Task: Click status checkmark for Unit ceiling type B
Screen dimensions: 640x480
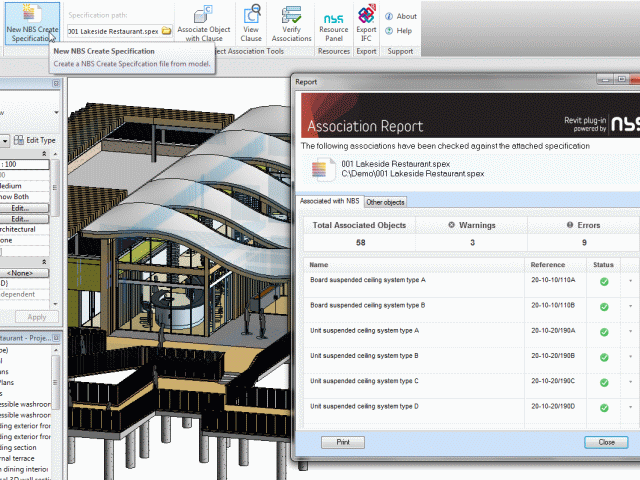Action: tap(604, 358)
